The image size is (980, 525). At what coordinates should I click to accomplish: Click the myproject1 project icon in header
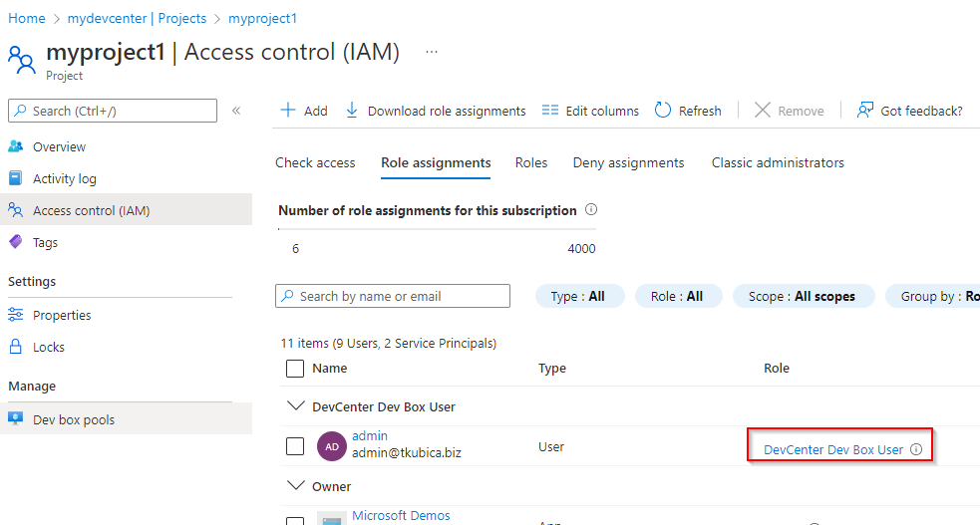(x=22, y=60)
